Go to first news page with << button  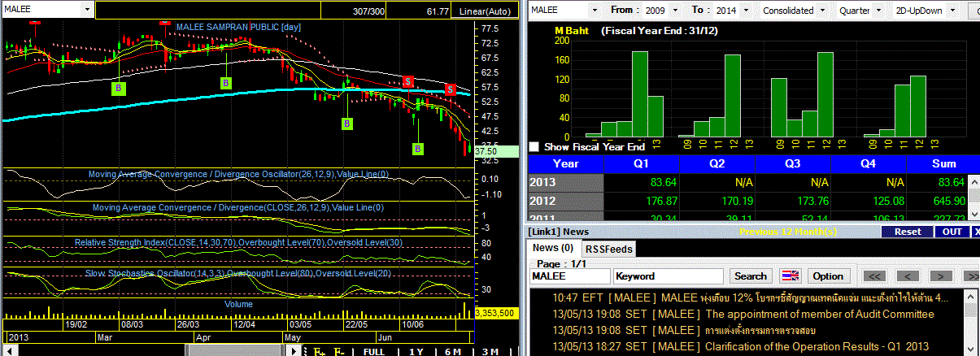[874, 276]
